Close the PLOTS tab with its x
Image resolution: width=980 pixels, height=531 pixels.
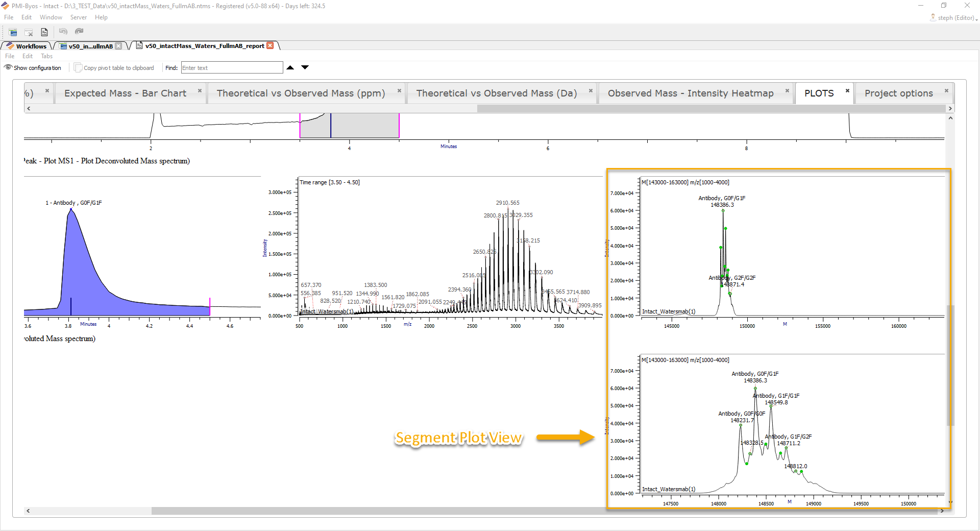point(847,91)
